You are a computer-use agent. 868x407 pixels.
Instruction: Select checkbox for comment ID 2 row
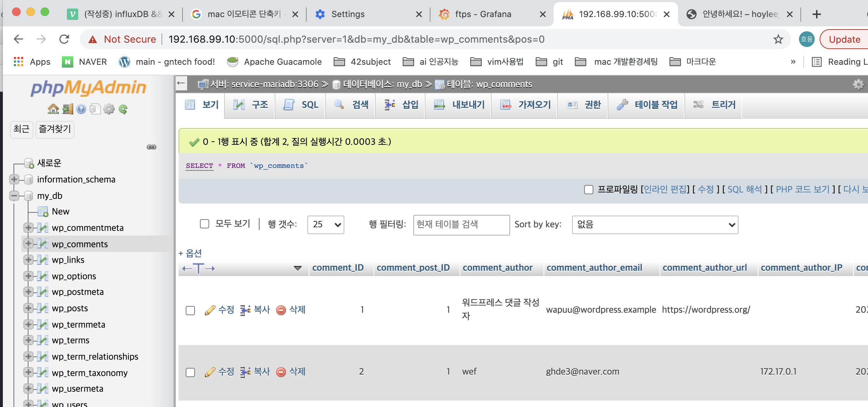(x=190, y=372)
